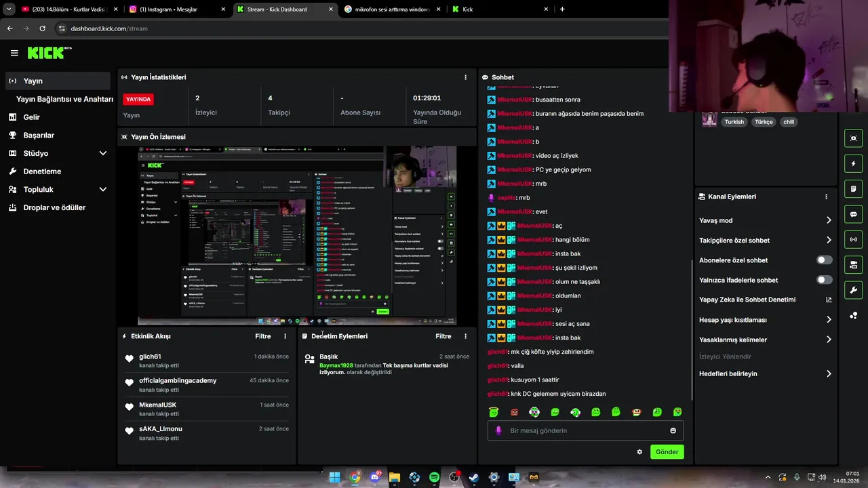The height and width of the screenshot is (488, 868).
Task: Open the emoji picker in message box
Action: click(x=673, y=430)
